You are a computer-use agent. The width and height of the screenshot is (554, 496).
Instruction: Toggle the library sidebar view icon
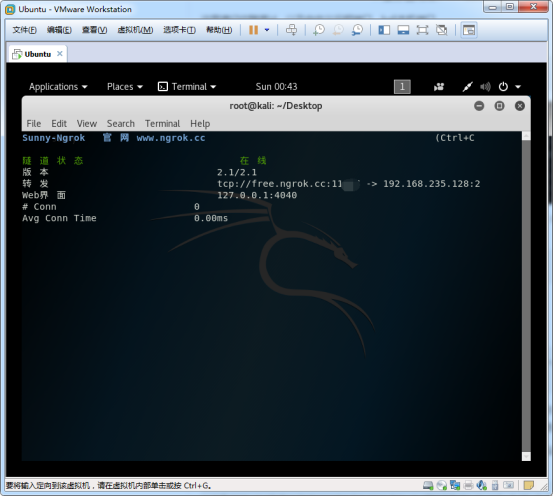[384, 30]
